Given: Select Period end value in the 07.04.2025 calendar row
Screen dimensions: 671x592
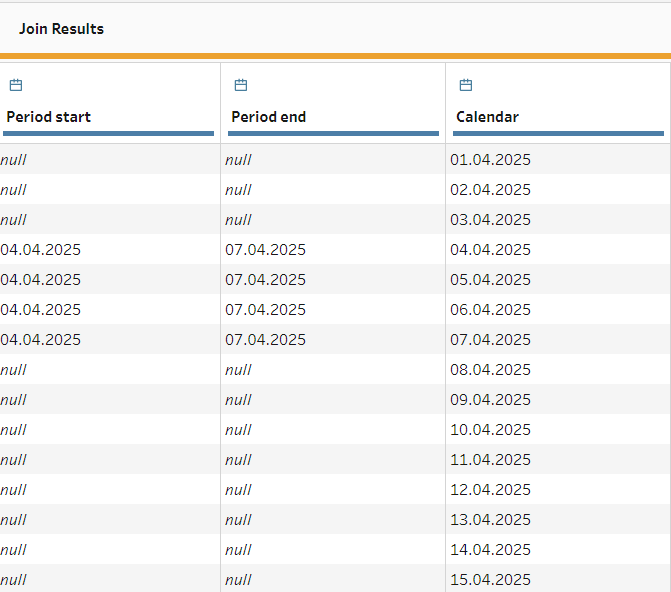Looking at the screenshot, I should (x=265, y=339).
